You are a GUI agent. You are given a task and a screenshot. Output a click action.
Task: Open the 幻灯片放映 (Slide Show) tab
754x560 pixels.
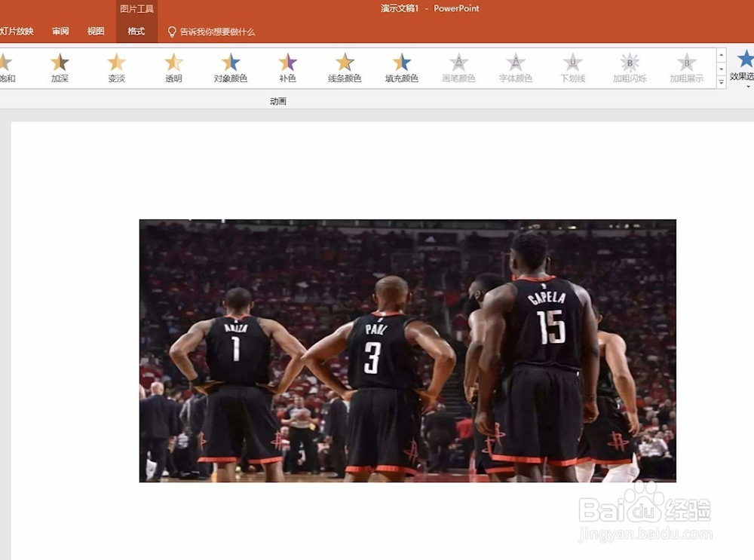pyautogui.click(x=17, y=31)
